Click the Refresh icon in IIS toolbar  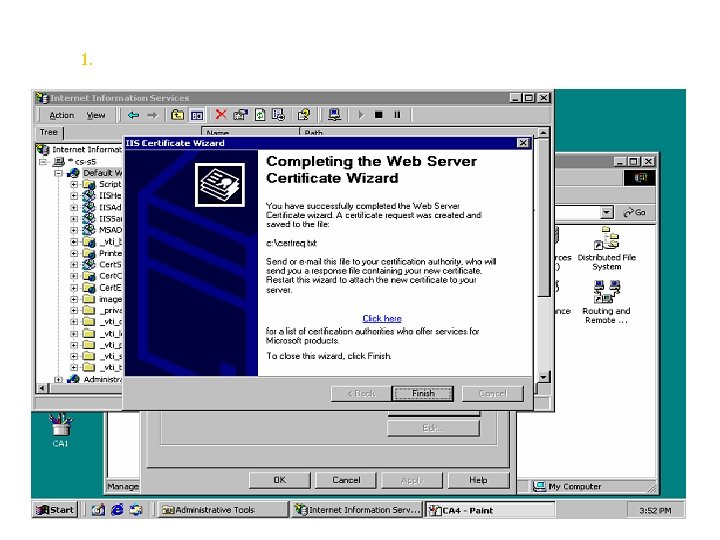(260, 115)
